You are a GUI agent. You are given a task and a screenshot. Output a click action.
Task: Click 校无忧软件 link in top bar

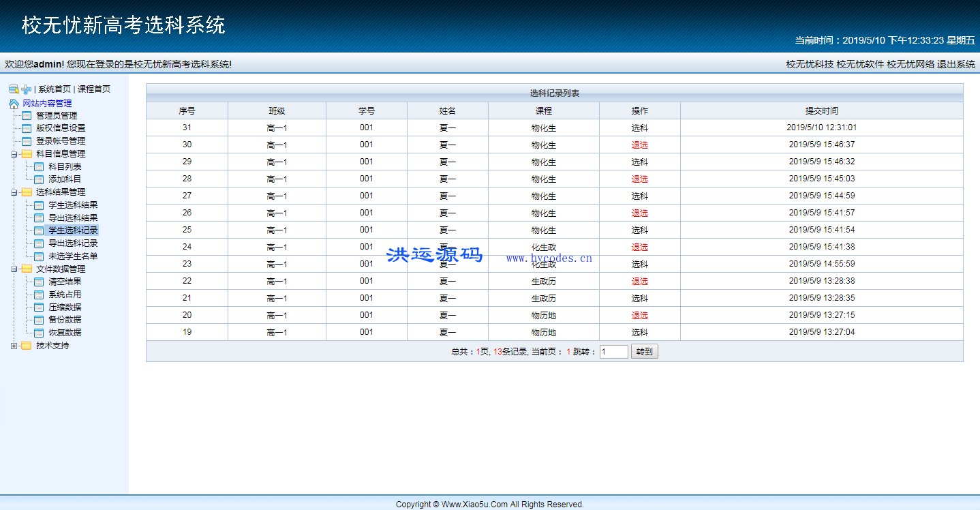pyautogui.click(x=860, y=64)
